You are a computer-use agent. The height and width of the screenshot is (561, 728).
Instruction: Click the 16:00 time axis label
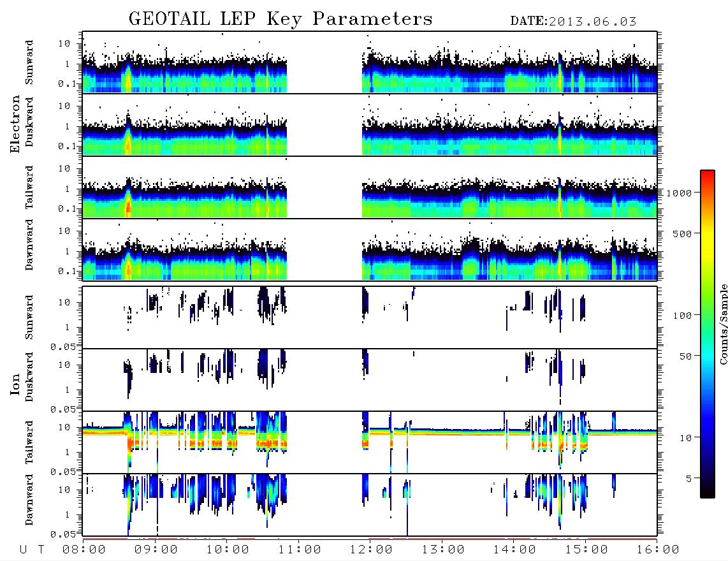coord(659,550)
